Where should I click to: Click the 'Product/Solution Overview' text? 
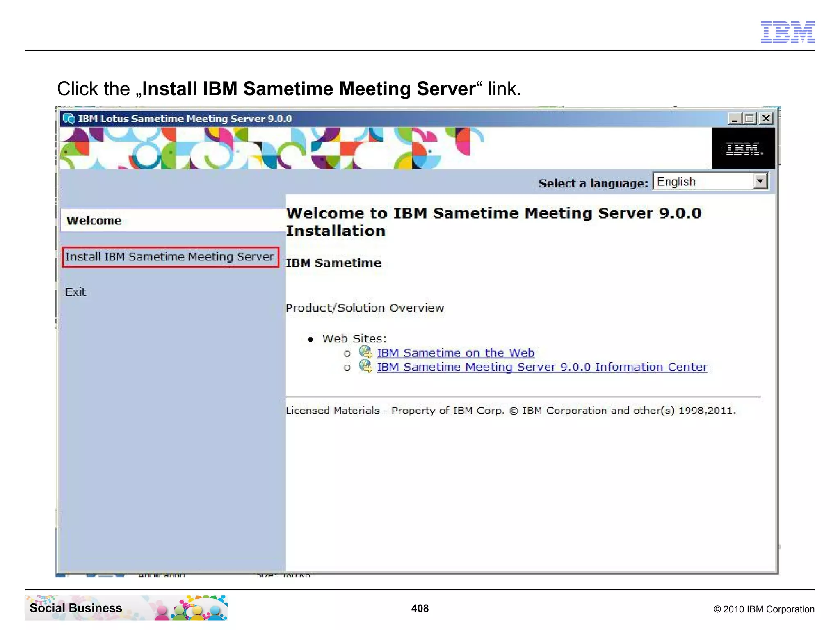pyautogui.click(x=365, y=308)
